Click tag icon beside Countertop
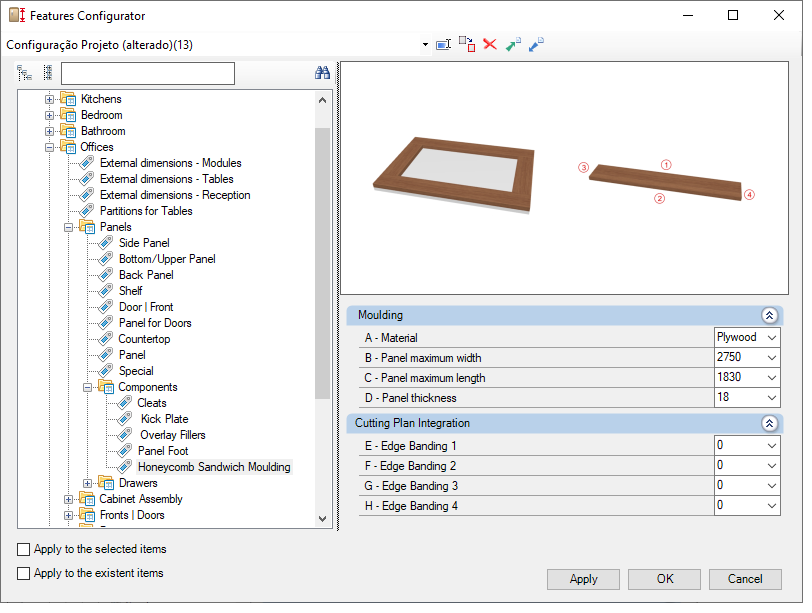Viewport: 812px width, 613px height. [x=106, y=339]
